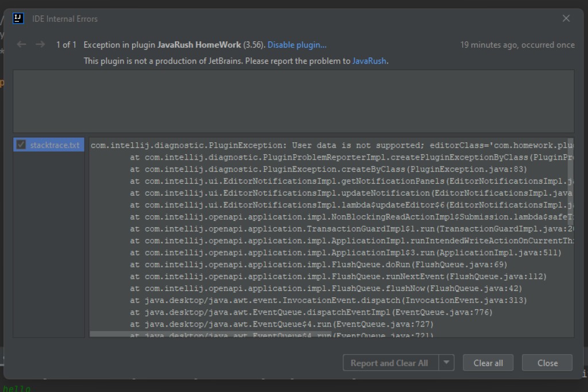The width and height of the screenshot is (588, 392).
Task: Toggle the stacktrace.txt attachment checkbox
Action: [x=21, y=144]
